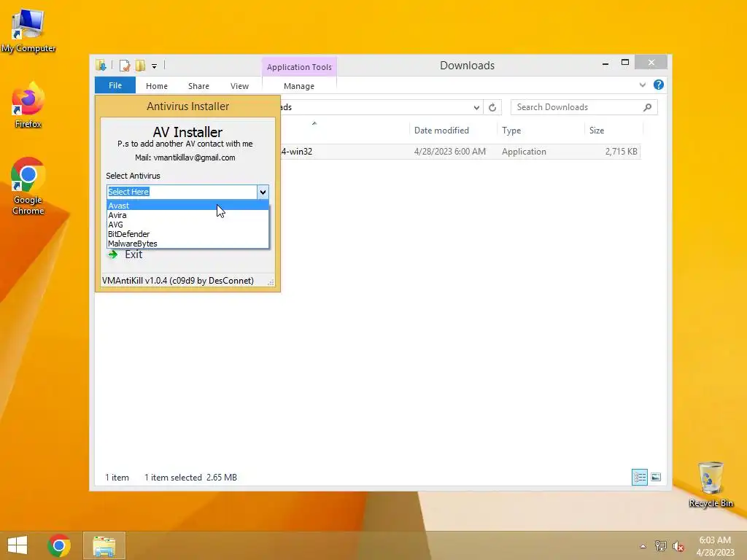This screenshot has height=560, width=747.
Task: Click VMAntiKill v1.0.4 status bar text
Action: coord(178,281)
